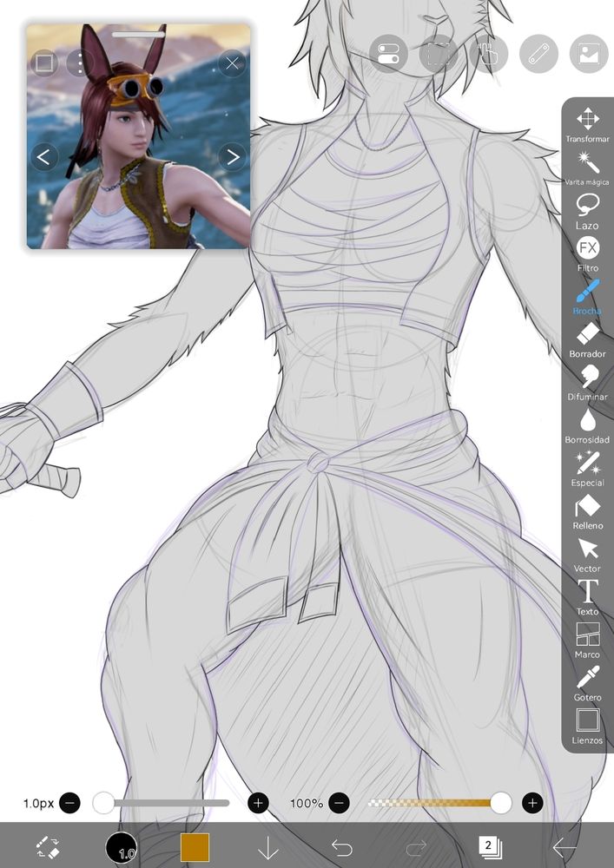Select the Especial tool
Viewport: 614px width, 868px height.
pos(587,469)
